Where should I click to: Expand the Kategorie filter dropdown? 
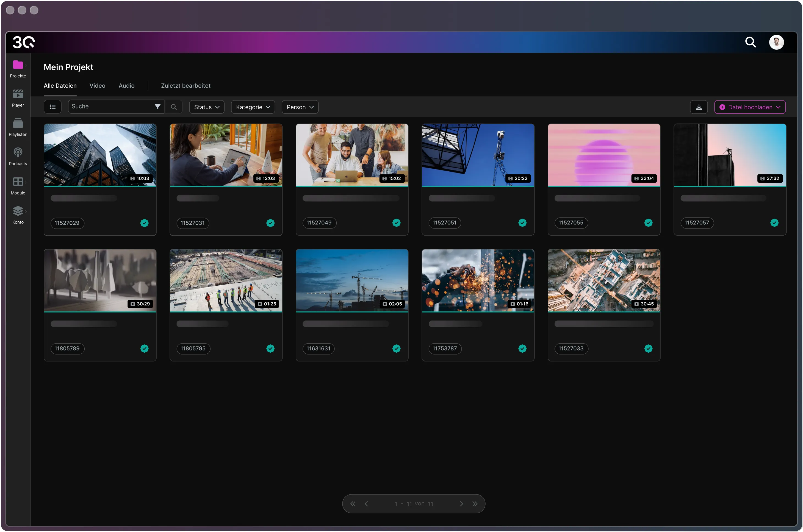point(253,107)
